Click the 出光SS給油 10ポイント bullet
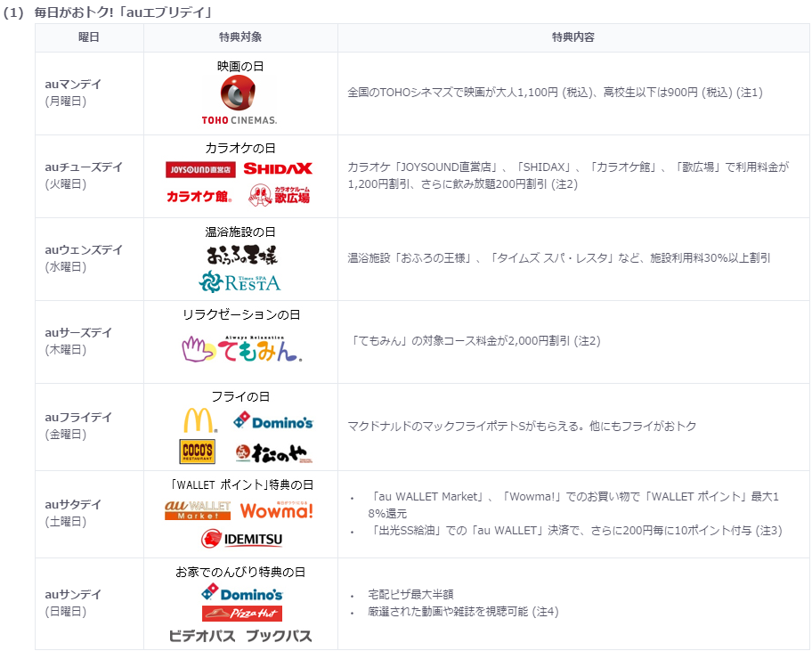This screenshot has width=812, height=651. point(575,531)
